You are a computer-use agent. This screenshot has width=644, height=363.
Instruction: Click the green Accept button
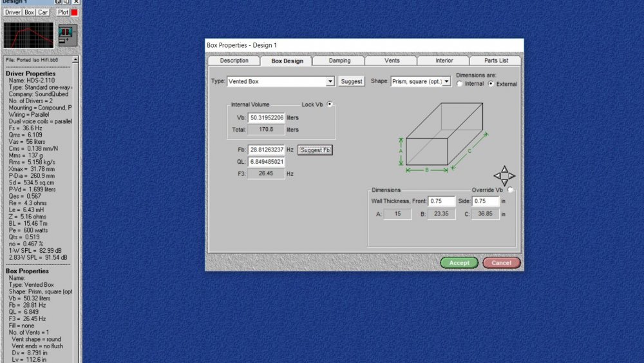[x=459, y=262]
